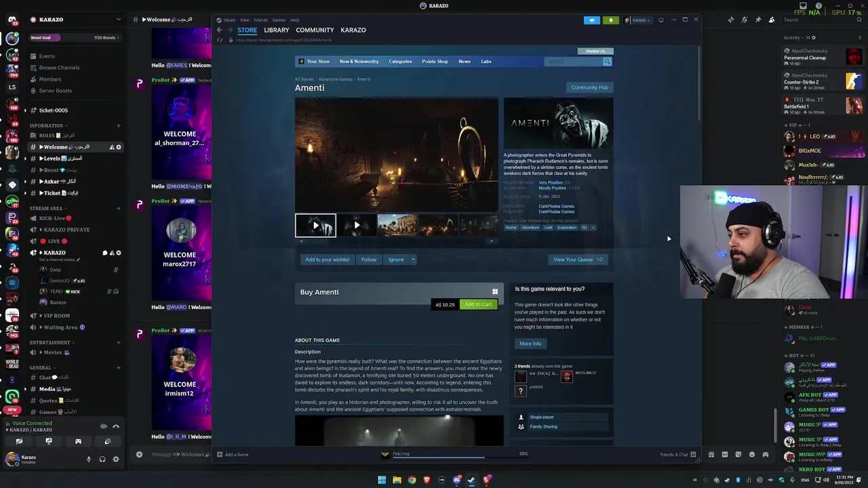
Task: Open Steam Wishlist button
Action: coord(595,51)
